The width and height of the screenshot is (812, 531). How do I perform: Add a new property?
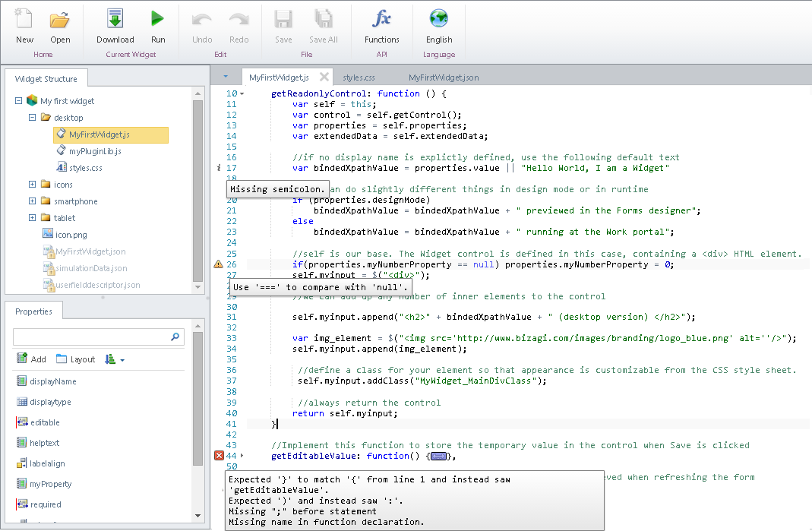click(31, 359)
